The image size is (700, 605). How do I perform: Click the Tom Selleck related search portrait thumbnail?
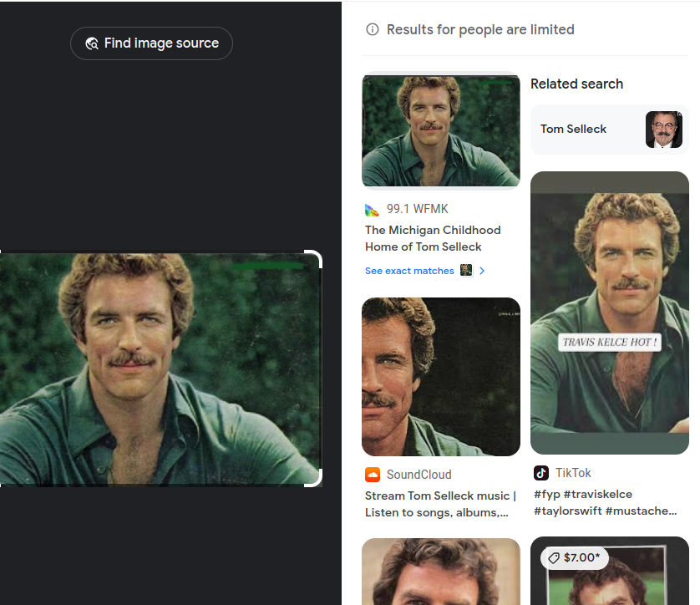tap(664, 130)
